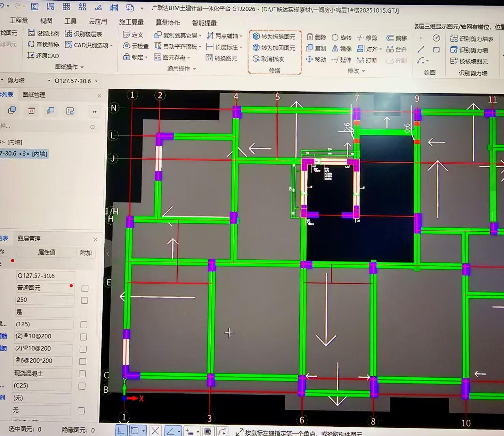Click trash icon in component list toolbar
504x436 pixels.
[x=31, y=110]
